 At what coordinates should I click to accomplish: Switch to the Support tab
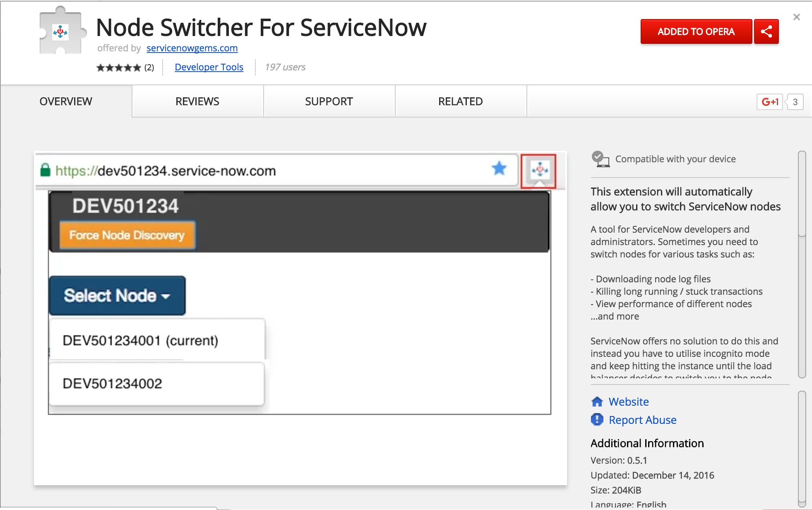click(329, 101)
